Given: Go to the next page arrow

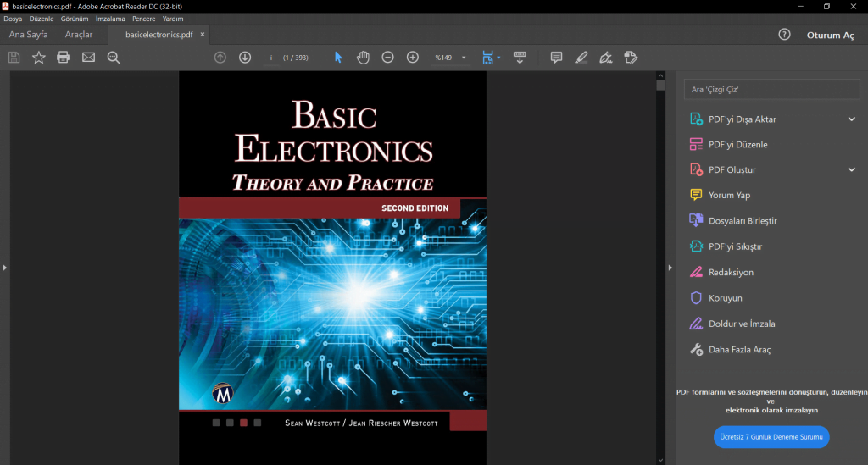Looking at the screenshot, I should point(245,58).
